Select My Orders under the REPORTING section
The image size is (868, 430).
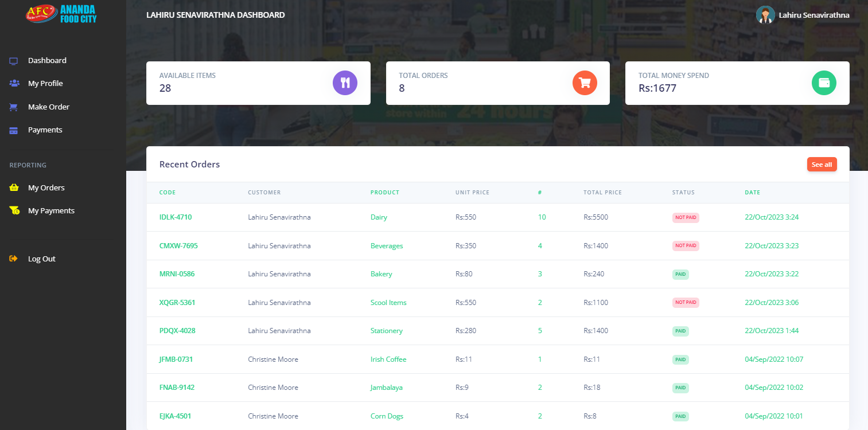pos(48,187)
